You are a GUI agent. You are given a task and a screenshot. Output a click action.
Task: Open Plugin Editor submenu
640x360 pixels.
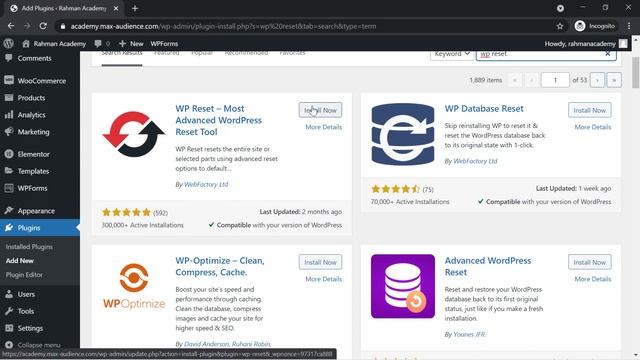(x=24, y=275)
